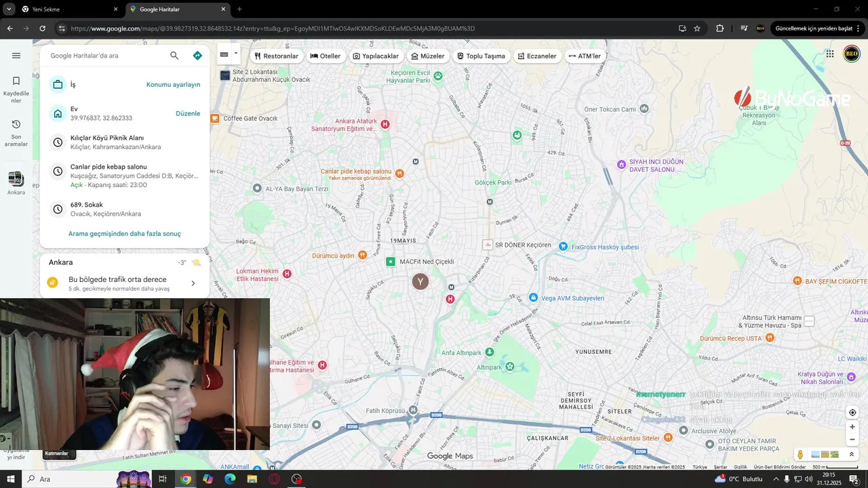The width and height of the screenshot is (868, 488).
Task: Select 689. Sokak history entry
Action: (x=125, y=209)
